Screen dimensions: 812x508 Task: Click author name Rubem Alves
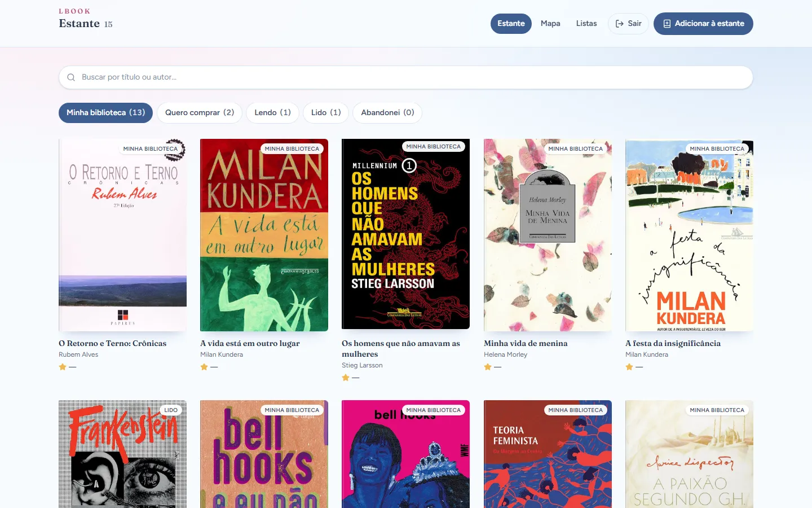coord(78,354)
